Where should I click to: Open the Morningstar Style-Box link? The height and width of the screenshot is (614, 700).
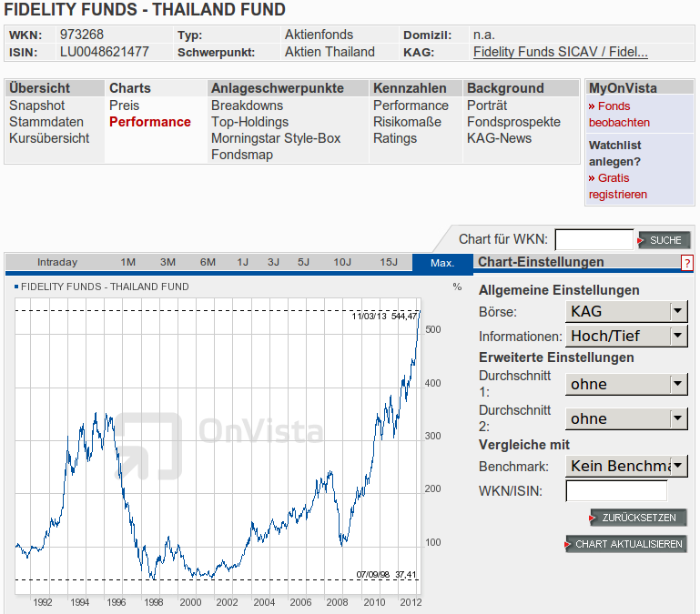click(x=276, y=138)
